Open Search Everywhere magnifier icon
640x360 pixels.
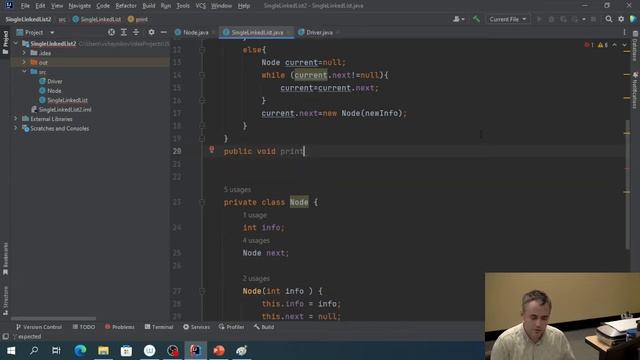(x=609, y=19)
